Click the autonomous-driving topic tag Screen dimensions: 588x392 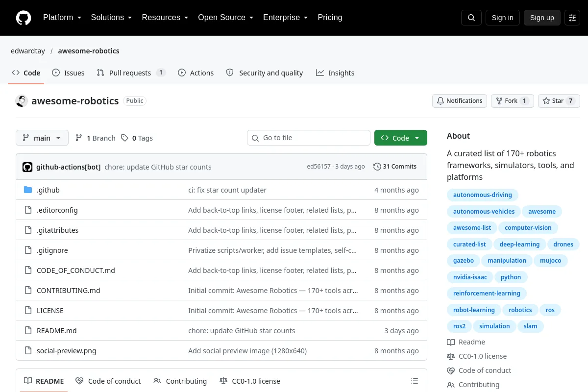(x=483, y=195)
